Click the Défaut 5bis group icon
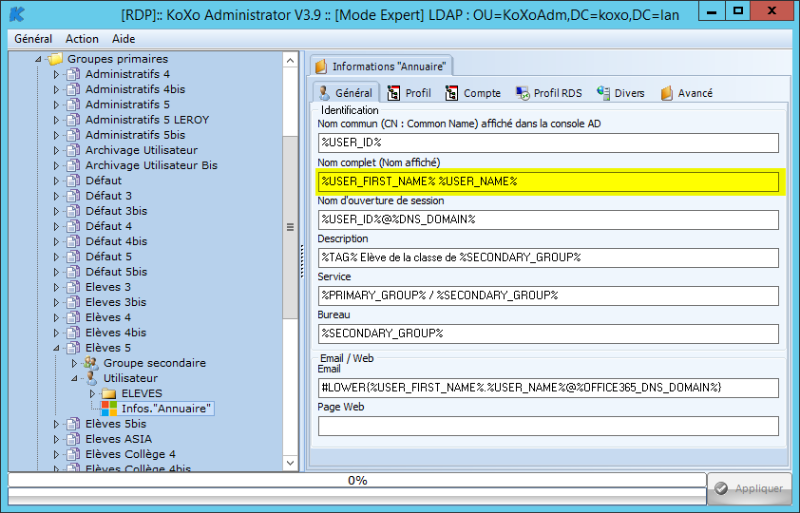 [73, 272]
